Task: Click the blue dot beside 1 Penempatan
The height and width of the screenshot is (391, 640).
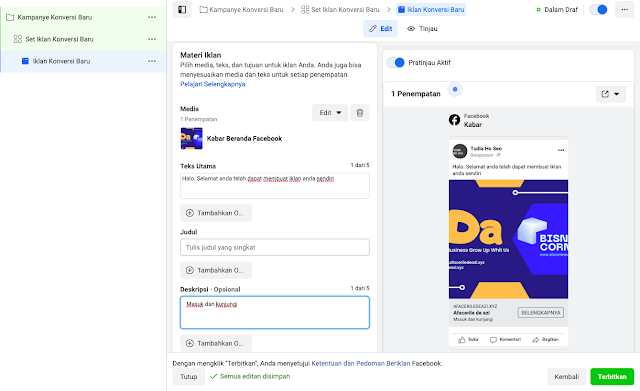Action: click(455, 89)
